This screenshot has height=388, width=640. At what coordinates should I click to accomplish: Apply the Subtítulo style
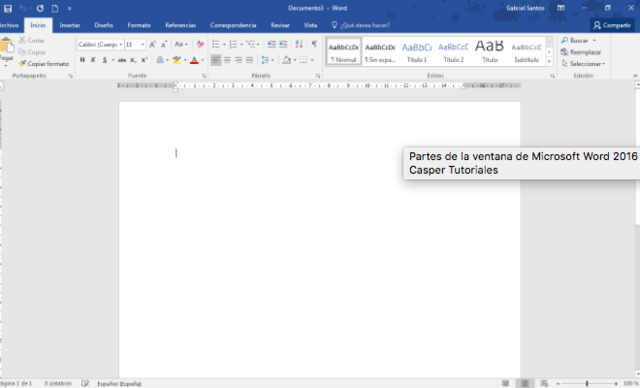[x=527, y=52]
